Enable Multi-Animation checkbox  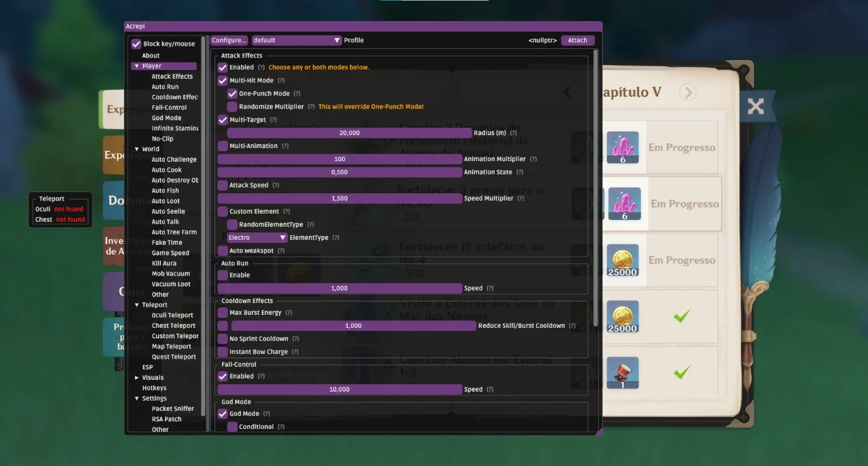pyautogui.click(x=223, y=146)
